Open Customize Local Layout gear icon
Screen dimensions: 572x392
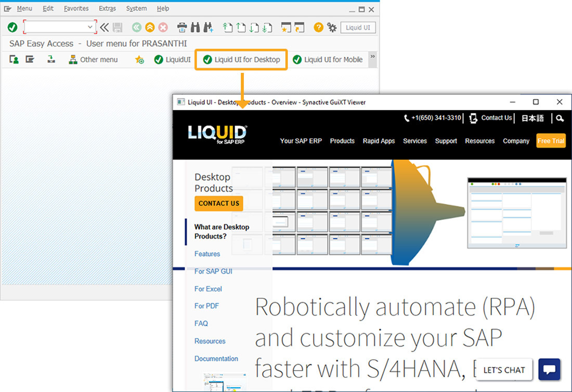coord(332,28)
